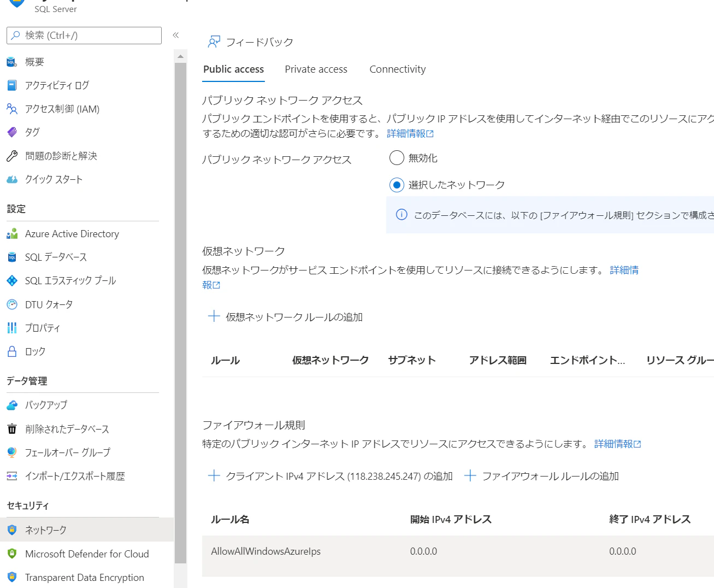
Task: Click the SQL データベース icon
Action: (x=11, y=257)
